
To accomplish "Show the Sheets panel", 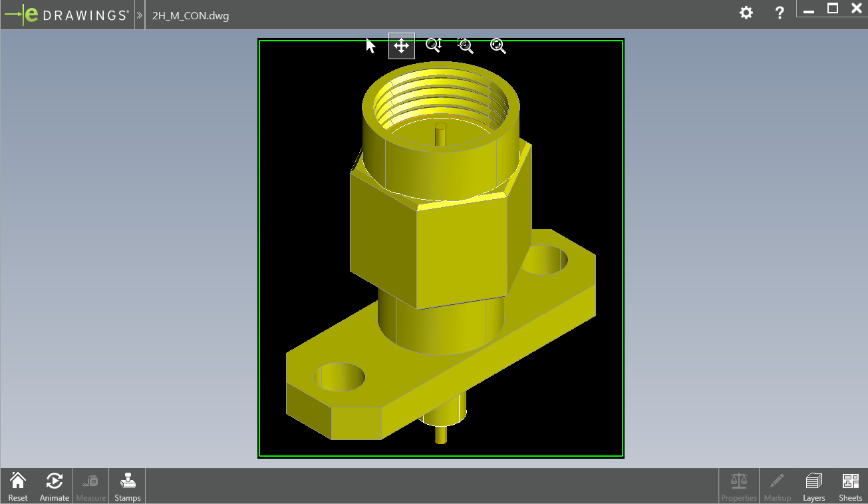I will pyautogui.click(x=850, y=486).
